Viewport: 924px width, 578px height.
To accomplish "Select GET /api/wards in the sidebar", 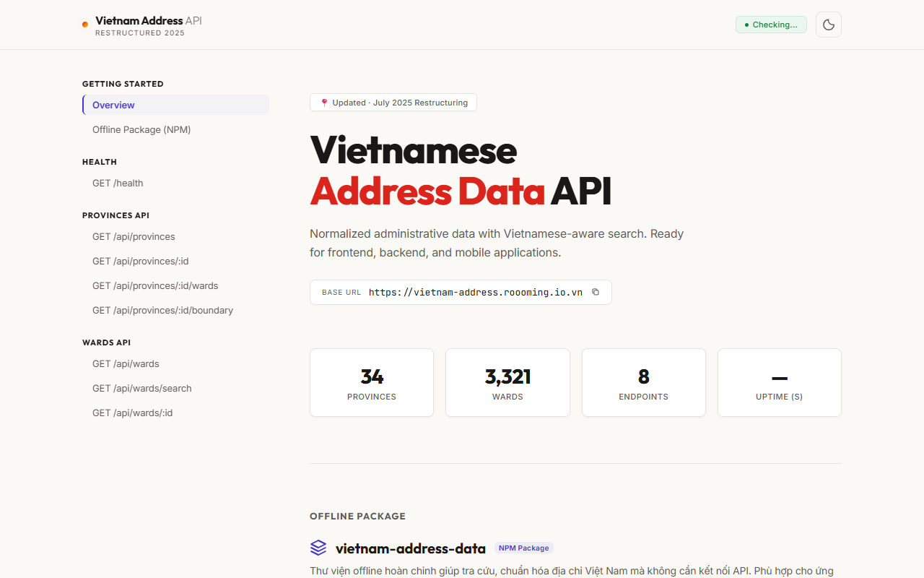I will pyautogui.click(x=175, y=363).
